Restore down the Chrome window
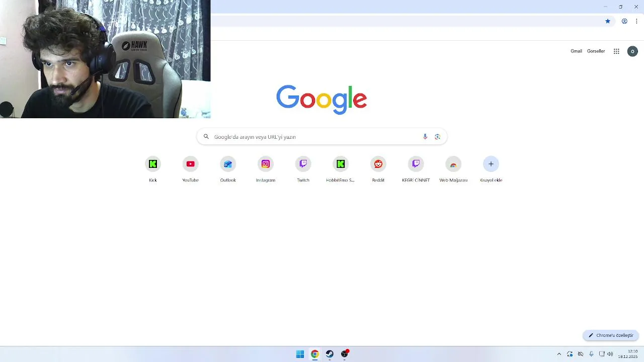Viewport: 644px width, 362px height. [x=620, y=7]
